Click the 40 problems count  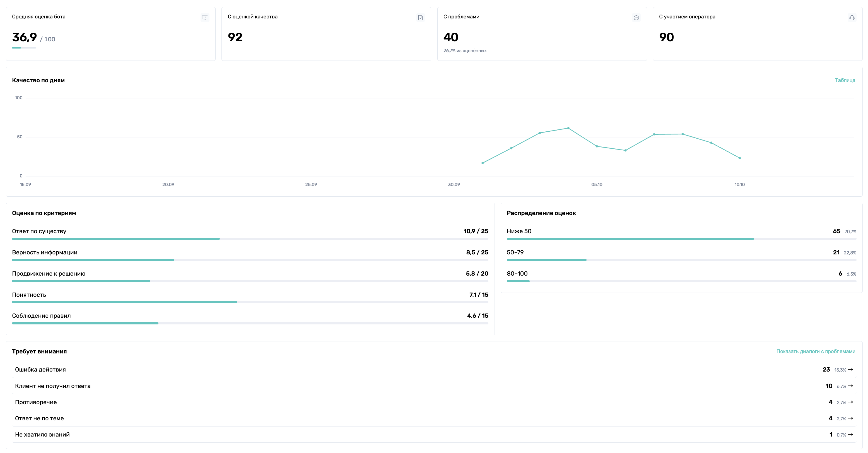coord(450,37)
